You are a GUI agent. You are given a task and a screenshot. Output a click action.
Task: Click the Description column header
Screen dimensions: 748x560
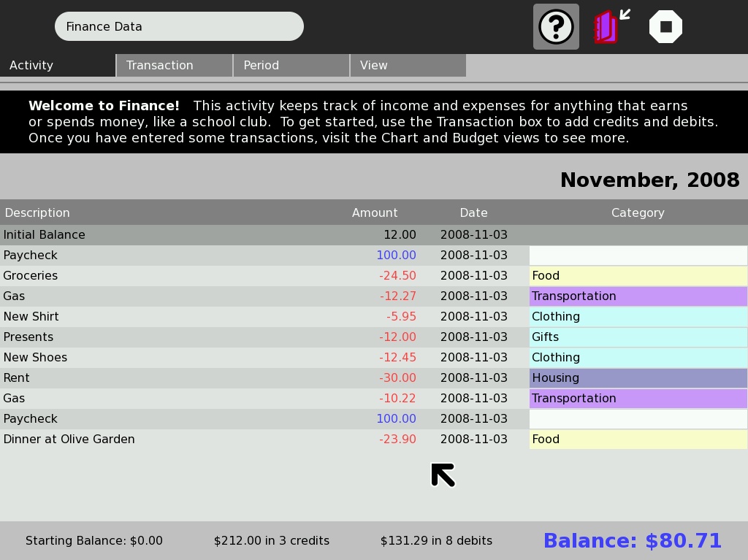37,212
